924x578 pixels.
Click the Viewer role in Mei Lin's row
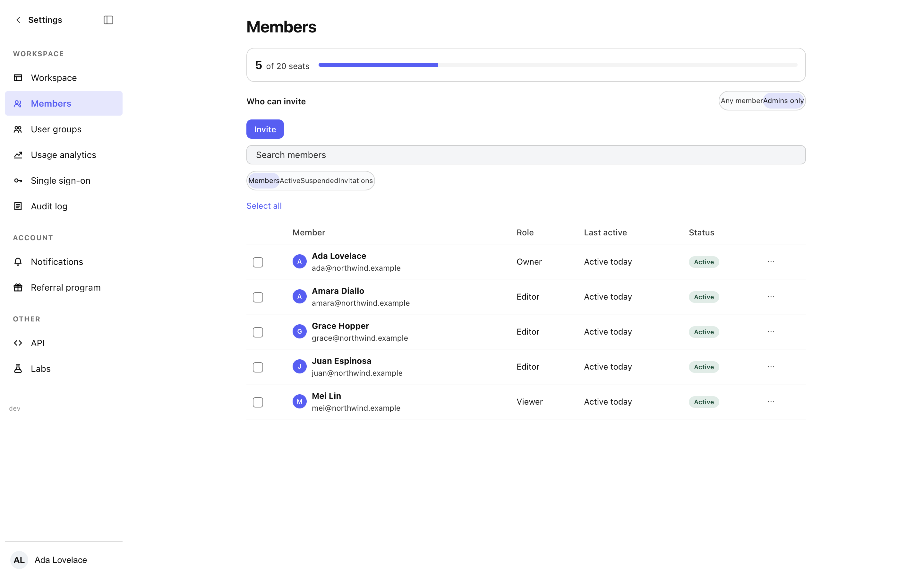pos(529,401)
